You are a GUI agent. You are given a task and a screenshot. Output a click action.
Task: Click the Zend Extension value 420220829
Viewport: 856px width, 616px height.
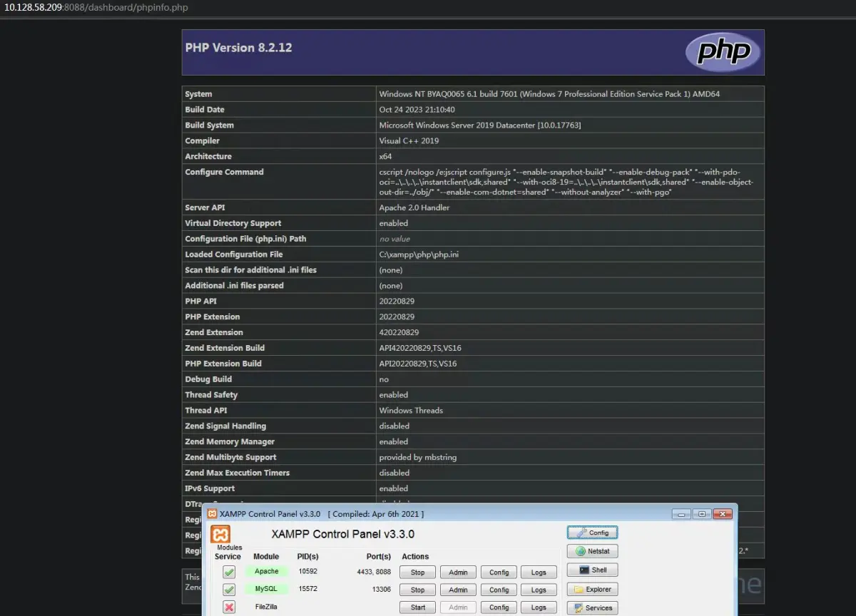point(399,333)
